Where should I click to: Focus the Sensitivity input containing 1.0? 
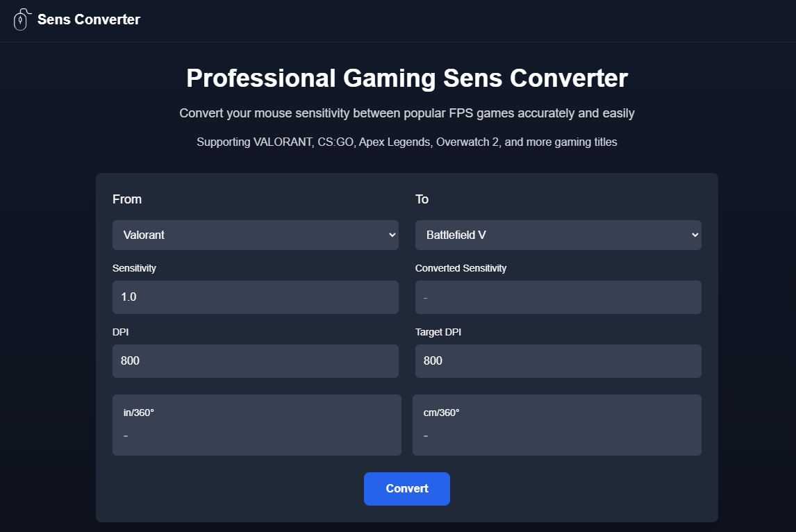(x=256, y=297)
